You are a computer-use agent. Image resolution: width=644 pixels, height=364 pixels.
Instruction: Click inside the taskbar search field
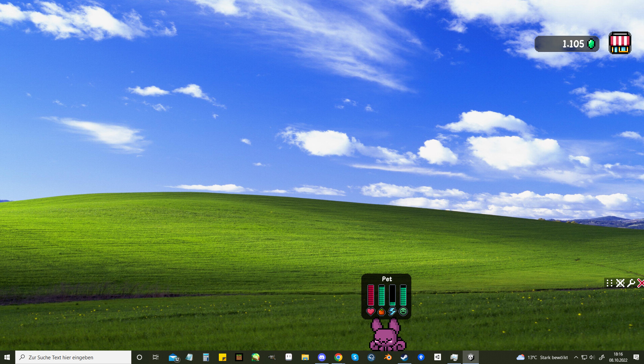coord(68,357)
